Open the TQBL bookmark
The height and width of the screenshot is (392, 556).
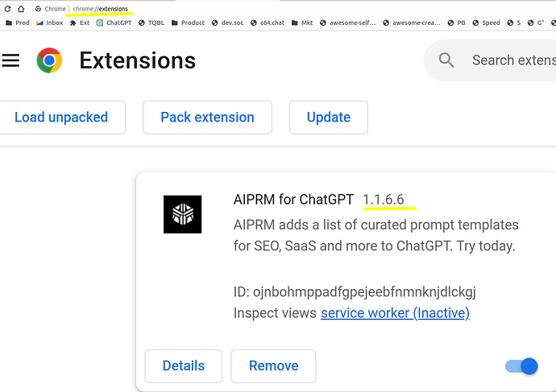pos(151,23)
